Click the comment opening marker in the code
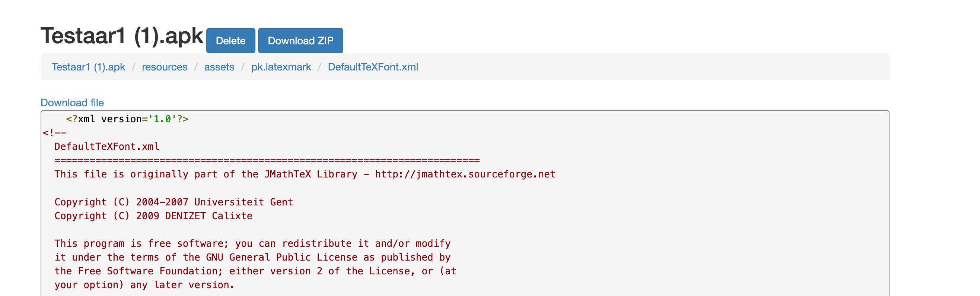Viewport: 980px width, 296px height. tap(54, 133)
